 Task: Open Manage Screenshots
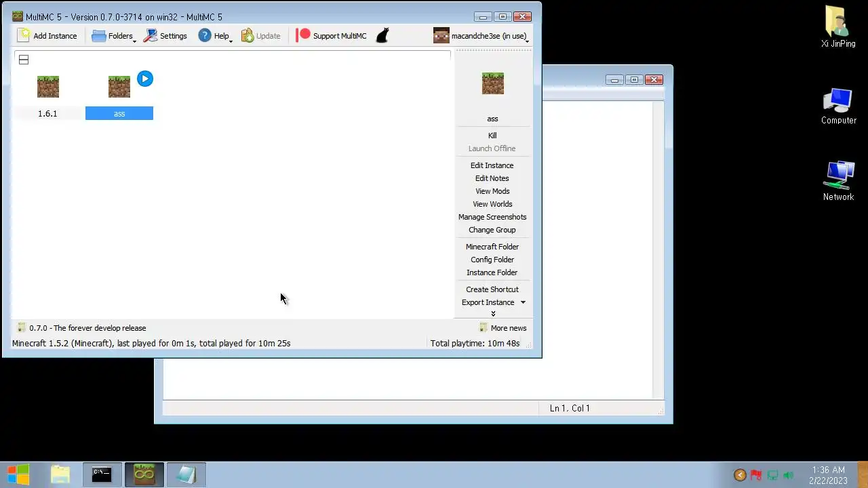click(492, 217)
